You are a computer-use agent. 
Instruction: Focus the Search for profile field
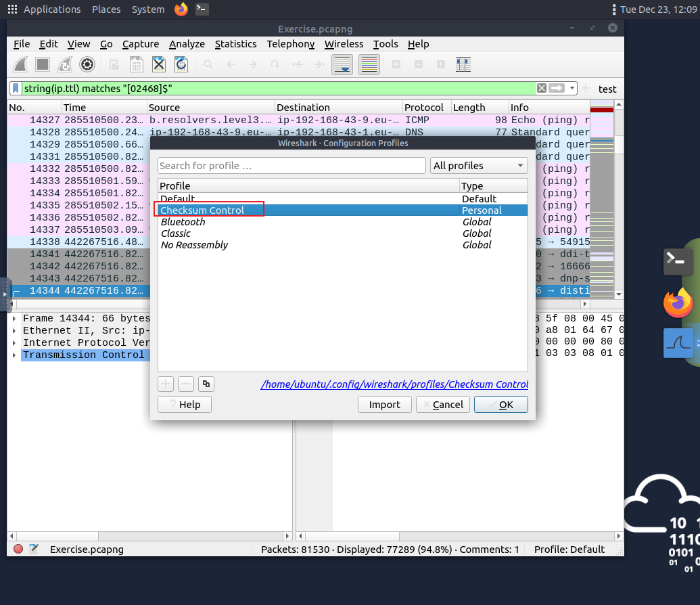(291, 166)
